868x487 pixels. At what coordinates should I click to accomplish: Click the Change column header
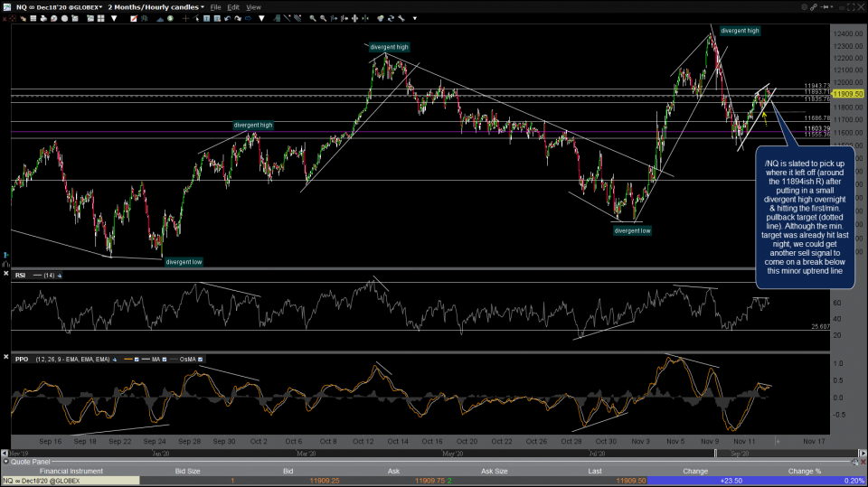click(695, 471)
